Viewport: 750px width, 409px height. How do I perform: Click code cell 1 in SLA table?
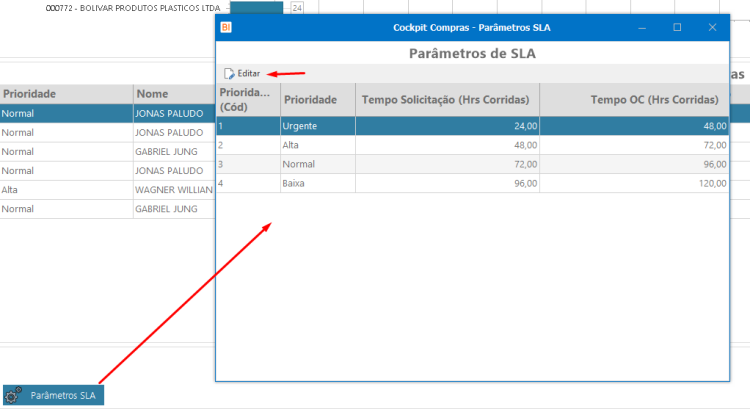[248, 126]
